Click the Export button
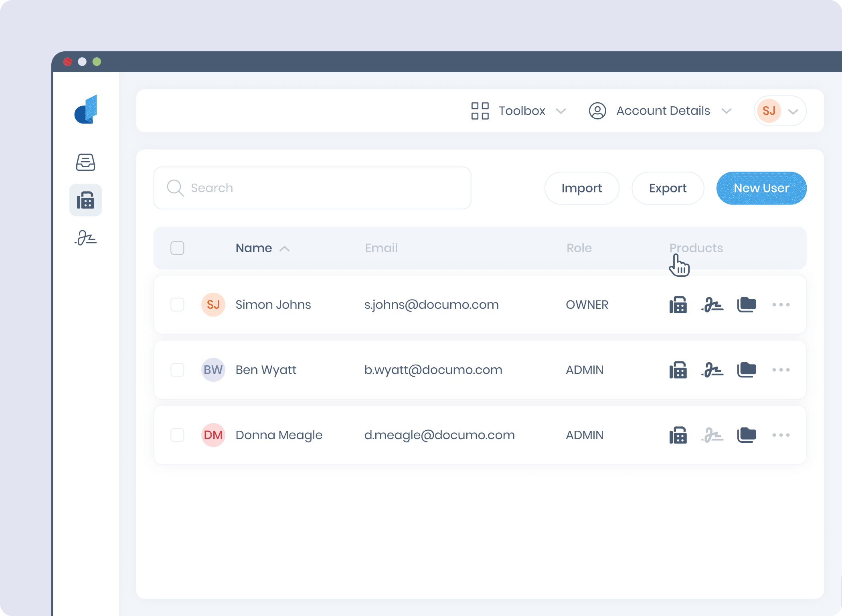This screenshot has height=616, width=842. [x=668, y=188]
